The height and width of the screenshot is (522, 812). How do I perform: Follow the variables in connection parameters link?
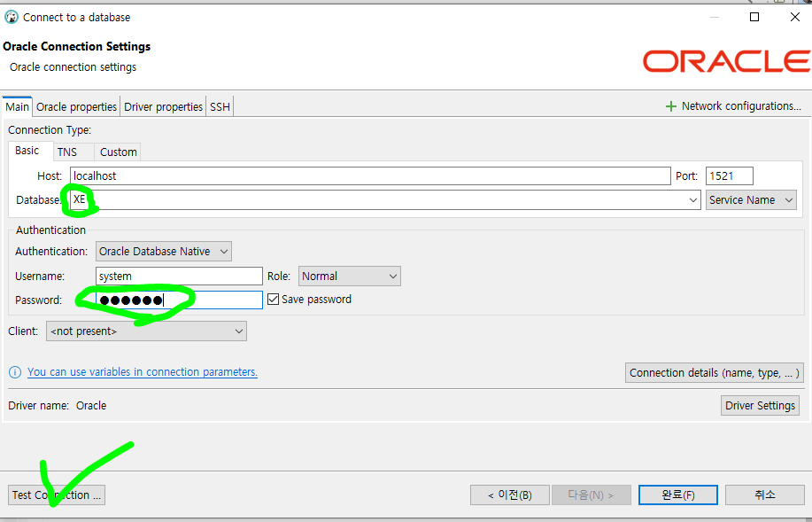pyautogui.click(x=143, y=372)
